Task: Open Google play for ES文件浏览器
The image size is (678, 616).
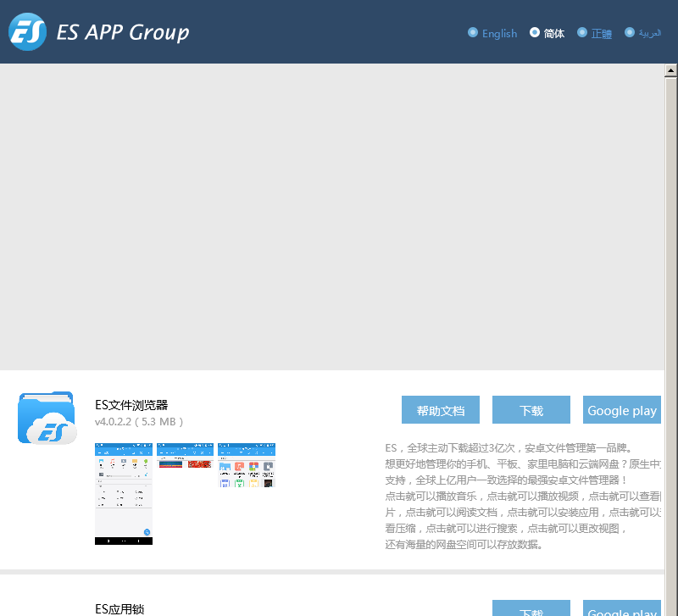Action: [x=622, y=410]
